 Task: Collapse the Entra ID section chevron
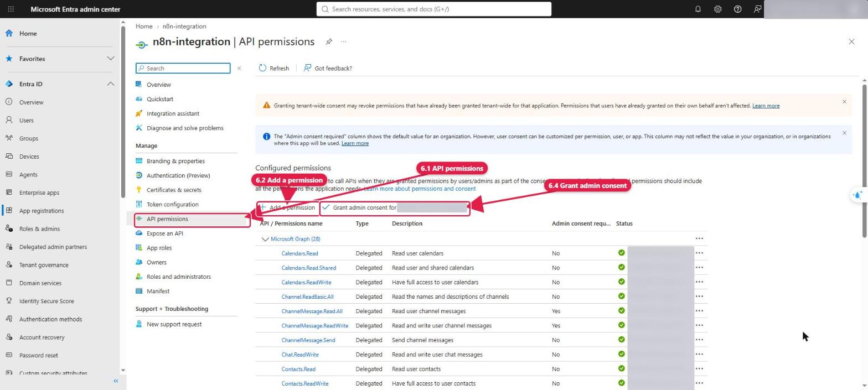point(111,84)
